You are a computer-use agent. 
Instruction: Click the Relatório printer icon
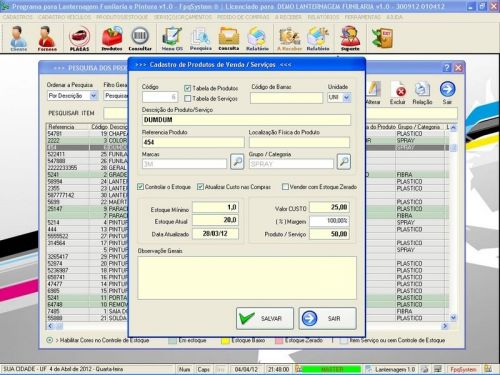pyautogui.click(x=257, y=38)
